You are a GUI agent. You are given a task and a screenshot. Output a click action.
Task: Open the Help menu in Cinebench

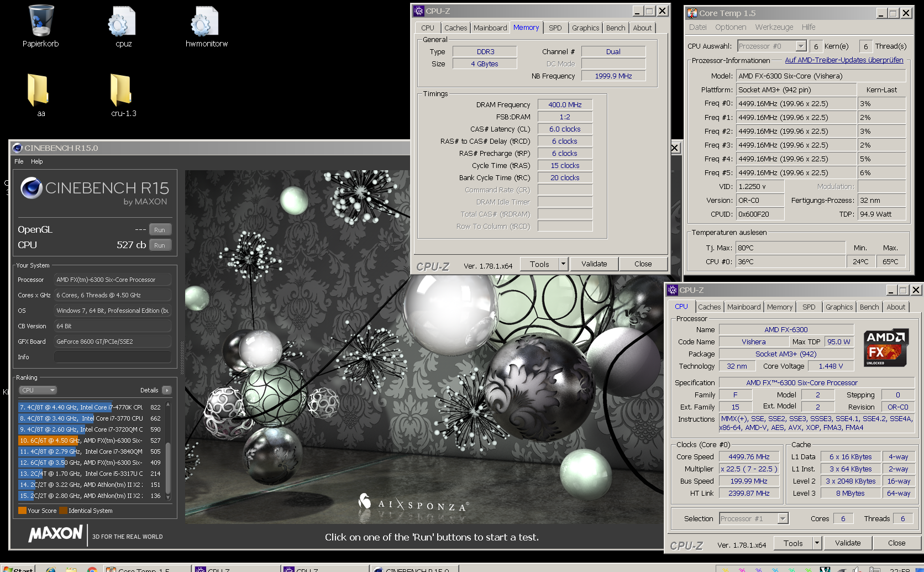pyautogui.click(x=37, y=161)
